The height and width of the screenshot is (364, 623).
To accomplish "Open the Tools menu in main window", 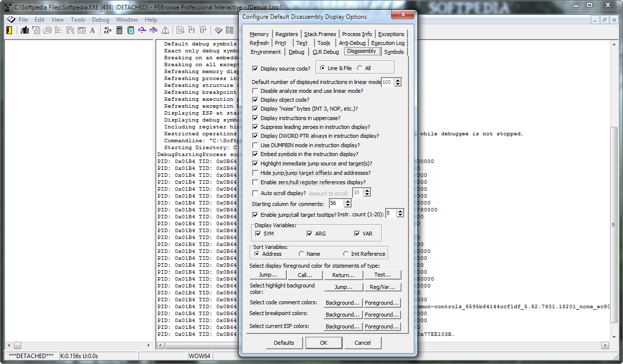I will [78, 20].
